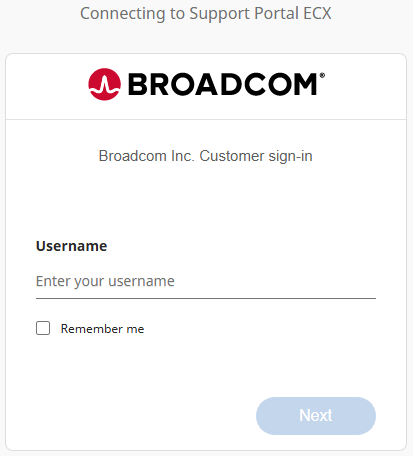Click the white wave inside the red logo circle

point(104,85)
